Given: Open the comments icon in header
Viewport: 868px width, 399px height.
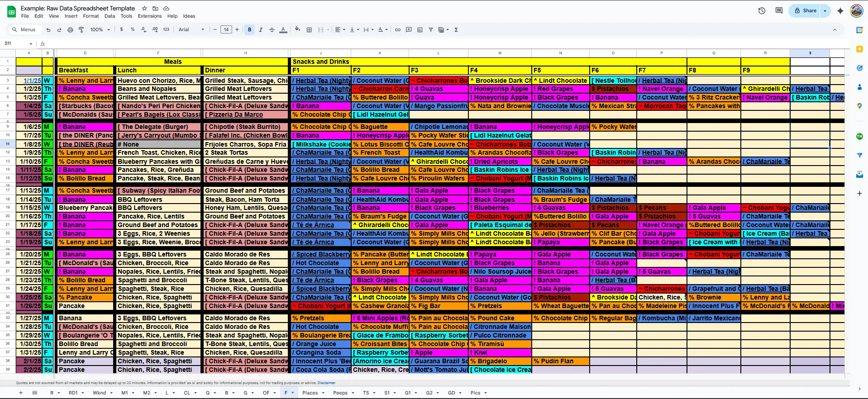Looking at the screenshot, I should 779,11.
